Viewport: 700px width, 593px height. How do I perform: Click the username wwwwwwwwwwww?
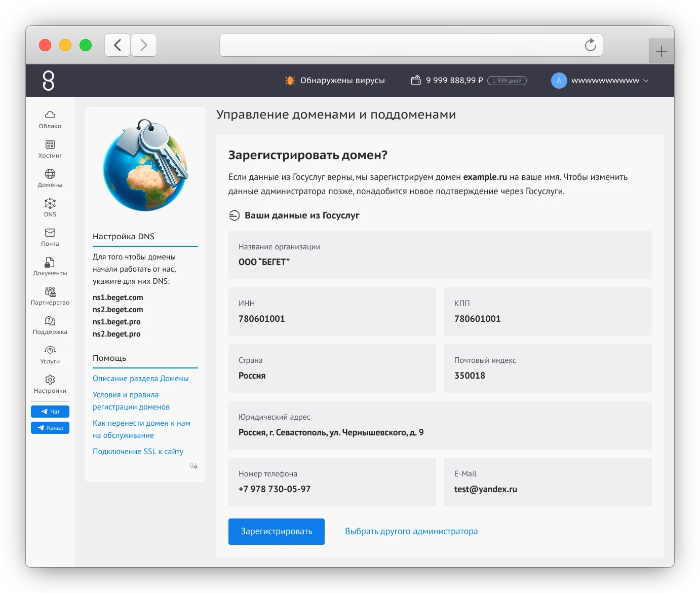[605, 81]
